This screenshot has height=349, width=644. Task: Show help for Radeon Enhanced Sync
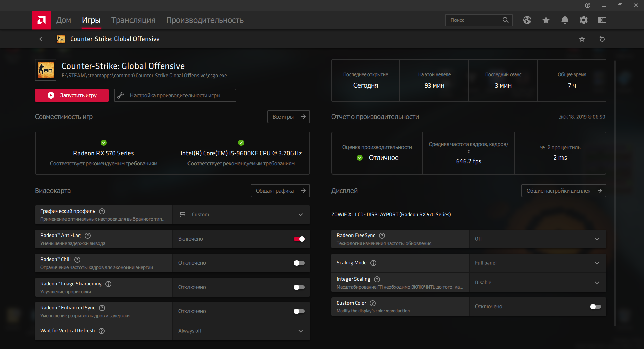[102, 308]
